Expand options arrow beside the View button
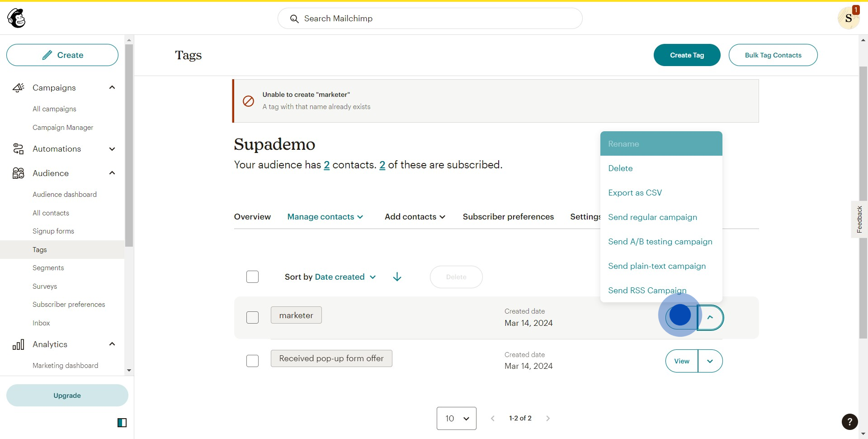868x439 pixels. [710, 361]
